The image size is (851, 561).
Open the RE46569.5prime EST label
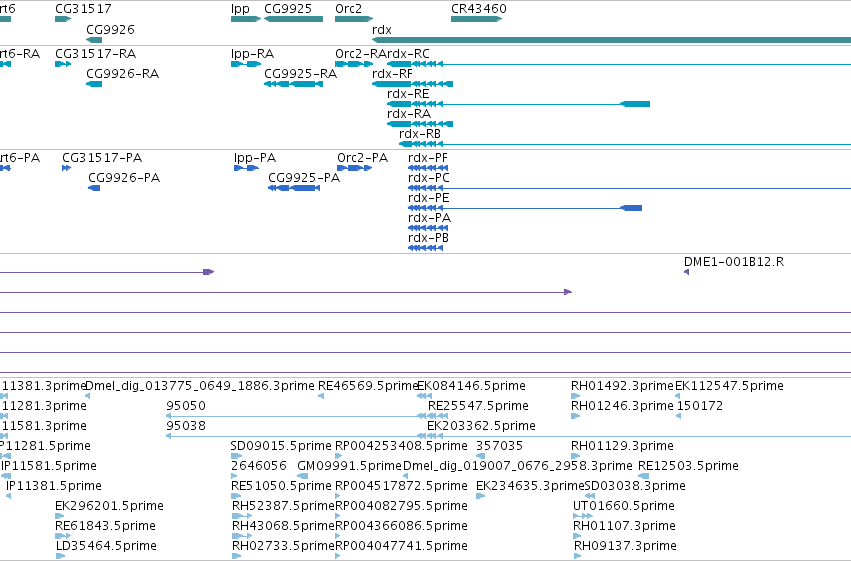[369, 386]
